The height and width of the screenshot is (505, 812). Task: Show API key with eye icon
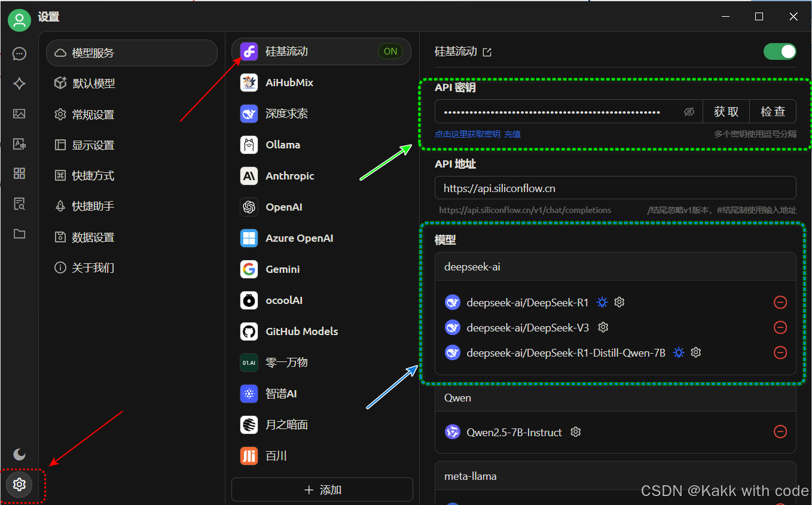click(x=689, y=112)
